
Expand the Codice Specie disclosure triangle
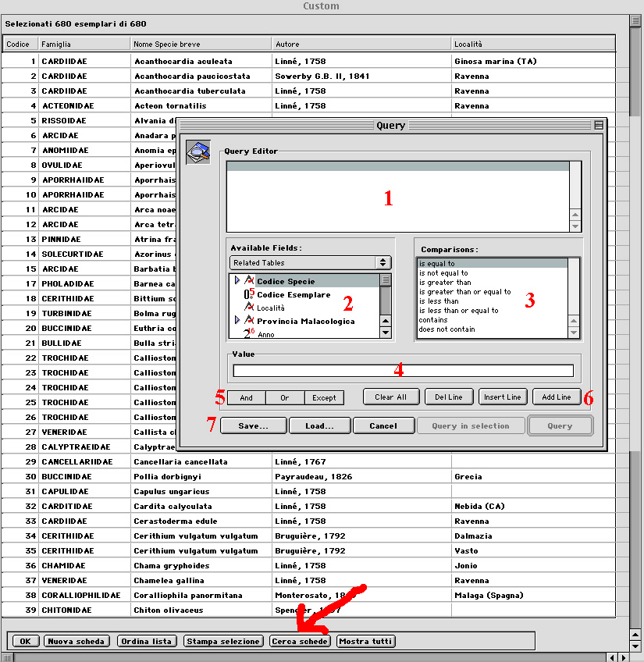(x=237, y=280)
